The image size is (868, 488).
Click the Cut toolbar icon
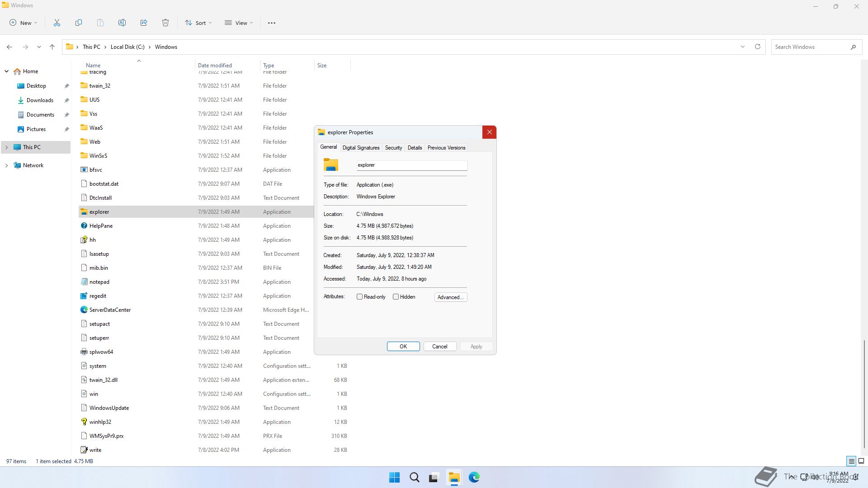click(57, 23)
